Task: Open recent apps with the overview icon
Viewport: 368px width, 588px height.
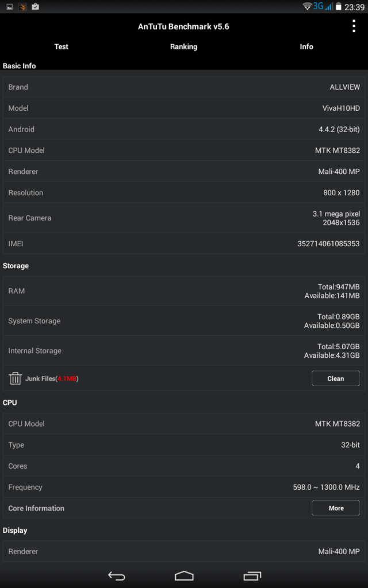Action: coord(252,575)
